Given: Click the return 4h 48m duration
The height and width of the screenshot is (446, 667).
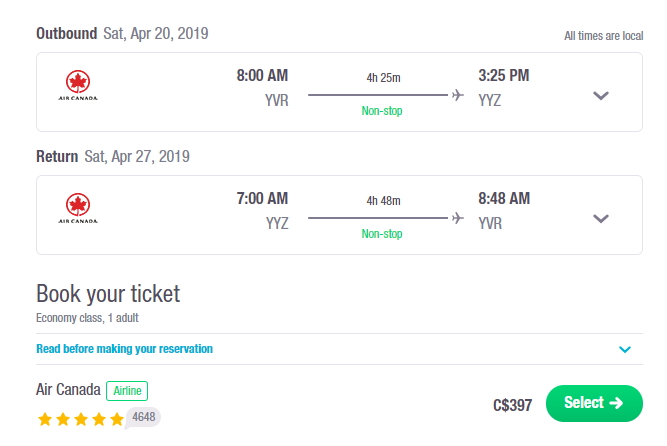Looking at the screenshot, I should tap(383, 201).
